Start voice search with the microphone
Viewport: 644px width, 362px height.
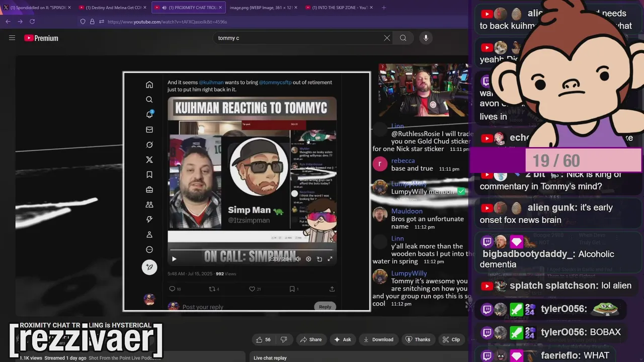(426, 38)
